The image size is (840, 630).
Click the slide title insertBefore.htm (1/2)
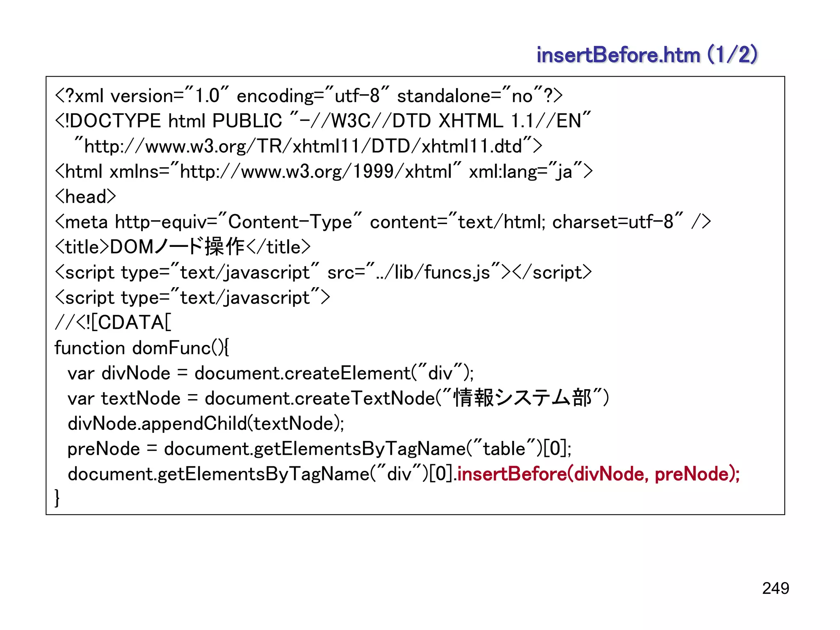point(647,55)
